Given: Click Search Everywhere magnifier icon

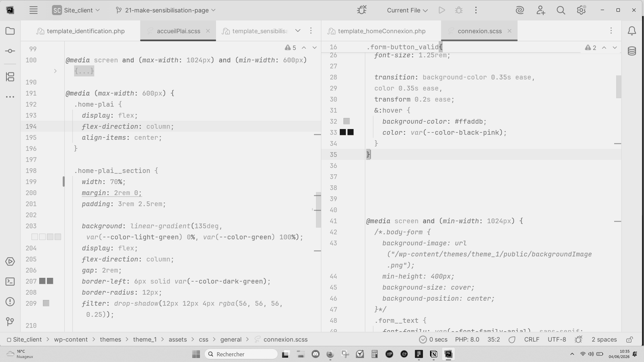Looking at the screenshot, I should (561, 10).
